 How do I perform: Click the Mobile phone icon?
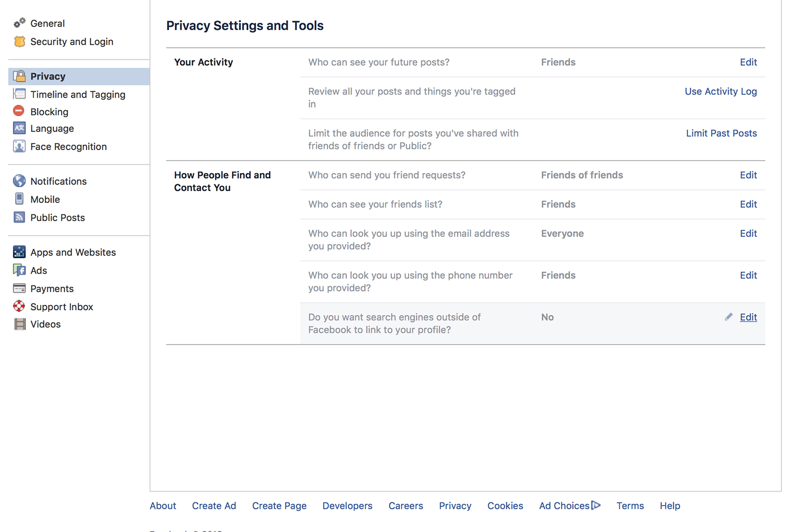(x=19, y=199)
